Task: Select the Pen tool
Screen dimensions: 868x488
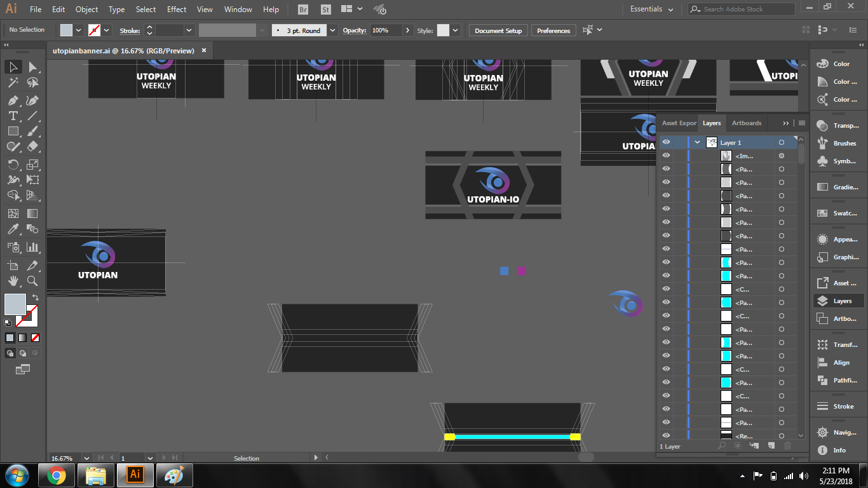Action: click(x=13, y=100)
